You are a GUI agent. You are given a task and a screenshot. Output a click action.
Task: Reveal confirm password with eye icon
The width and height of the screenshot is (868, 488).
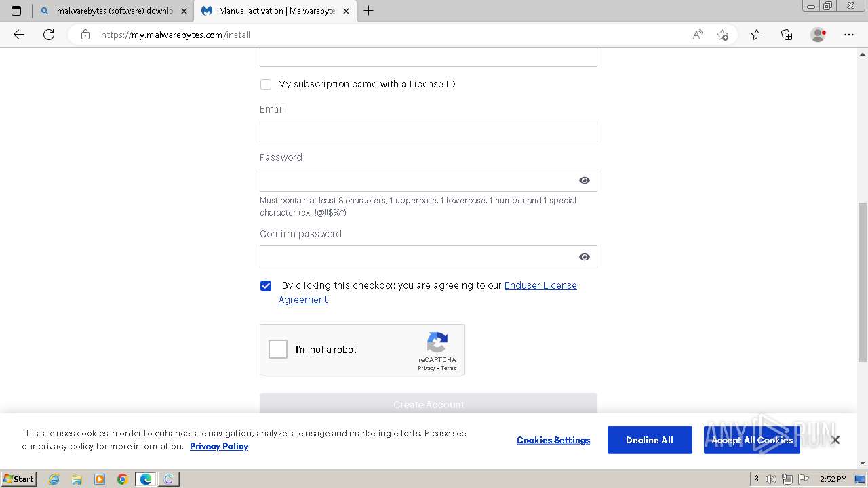click(x=585, y=257)
